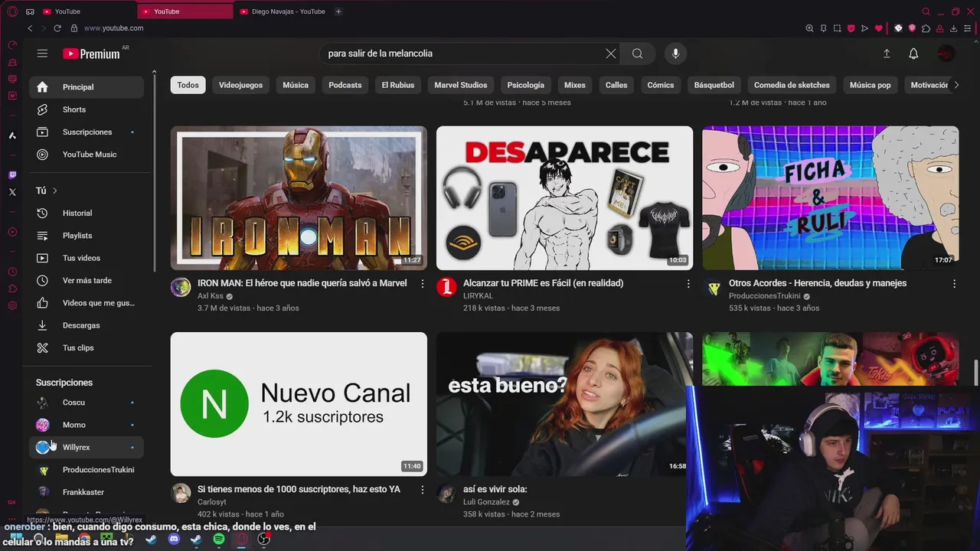
Task: Reload the page in browser toolbar
Action: coord(57,28)
